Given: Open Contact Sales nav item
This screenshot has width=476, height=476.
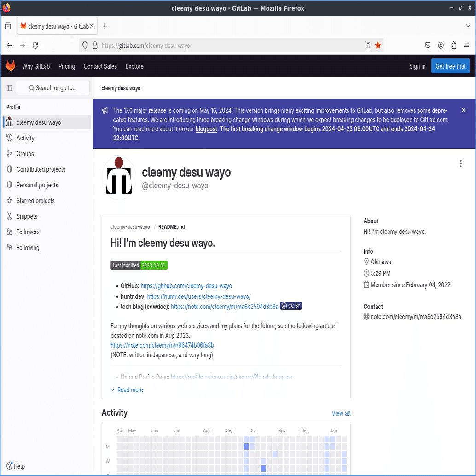Looking at the screenshot, I should [100, 66].
